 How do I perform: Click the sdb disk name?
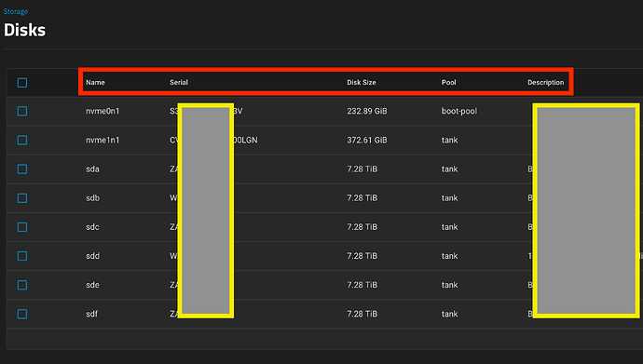(92, 198)
